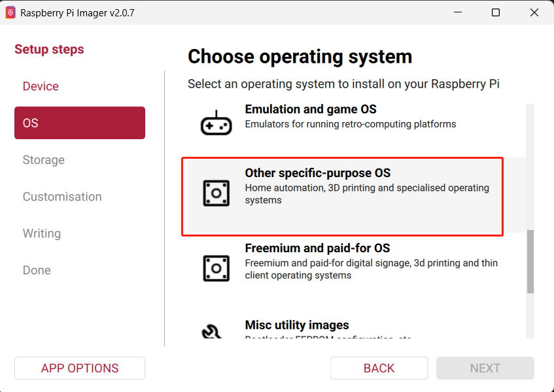The width and height of the screenshot is (554, 392).
Task: Click 'Freemium and paid-for digital signage' description
Action: [371, 269]
